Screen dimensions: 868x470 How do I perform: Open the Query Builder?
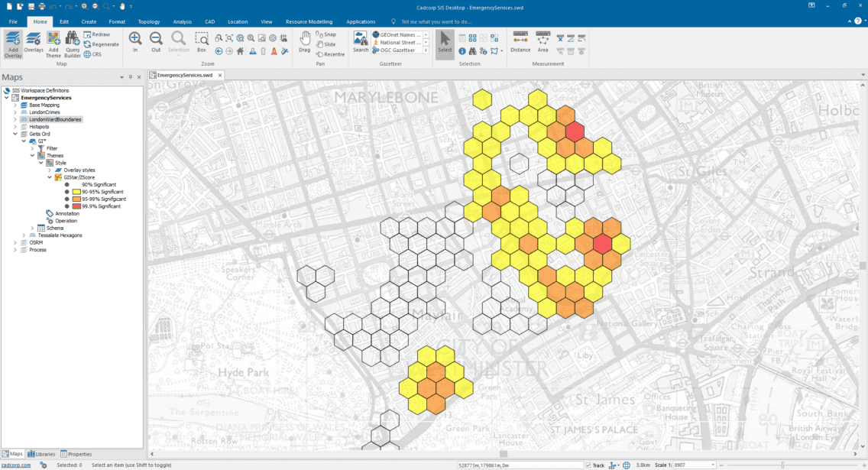pyautogui.click(x=72, y=44)
